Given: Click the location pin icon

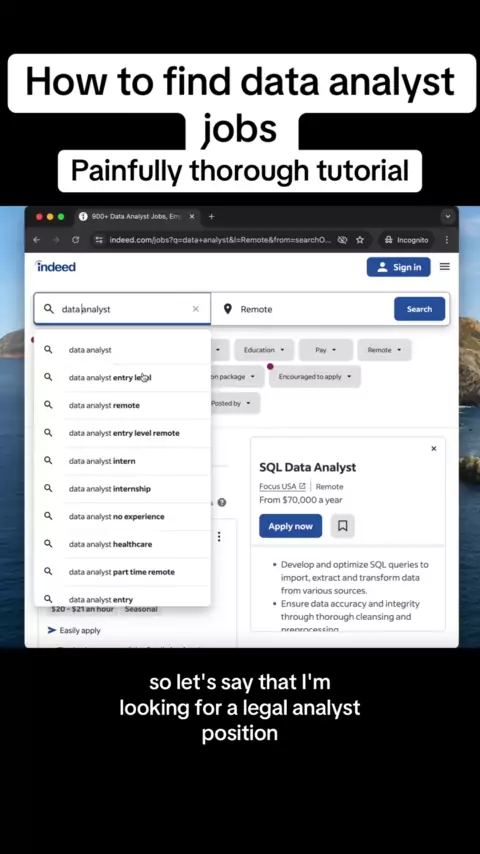Looking at the screenshot, I should pos(228,309).
